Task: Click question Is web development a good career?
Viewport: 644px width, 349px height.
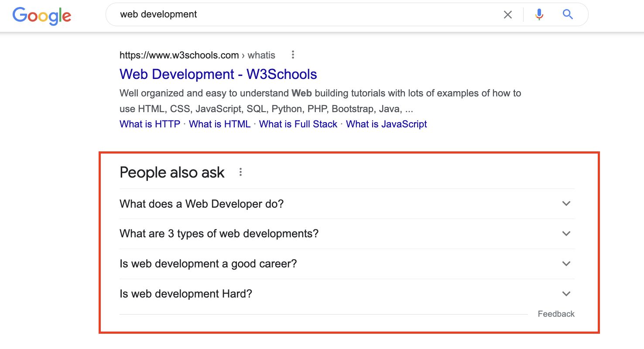Action: click(x=208, y=264)
